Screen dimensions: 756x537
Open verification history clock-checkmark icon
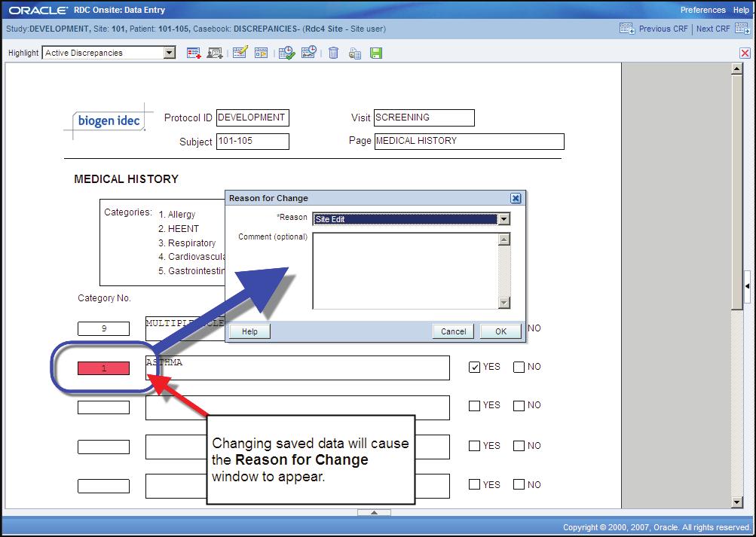[286, 53]
